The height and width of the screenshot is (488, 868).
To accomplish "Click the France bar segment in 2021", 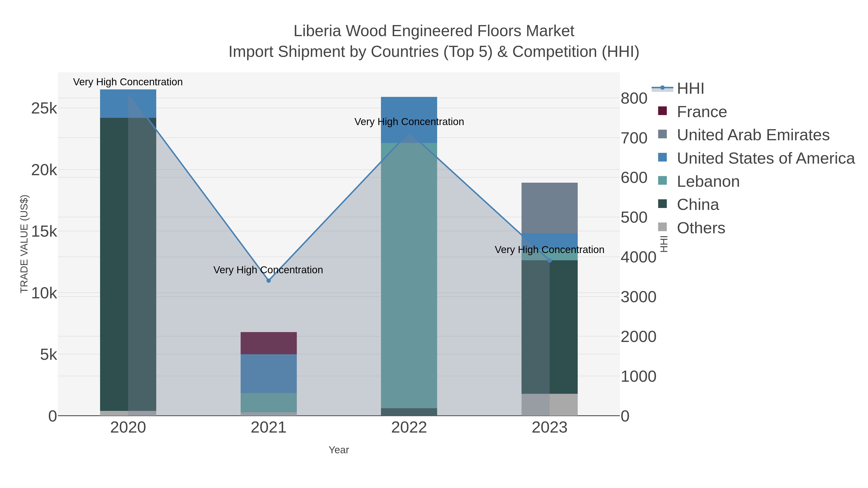I will tap(269, 343).
